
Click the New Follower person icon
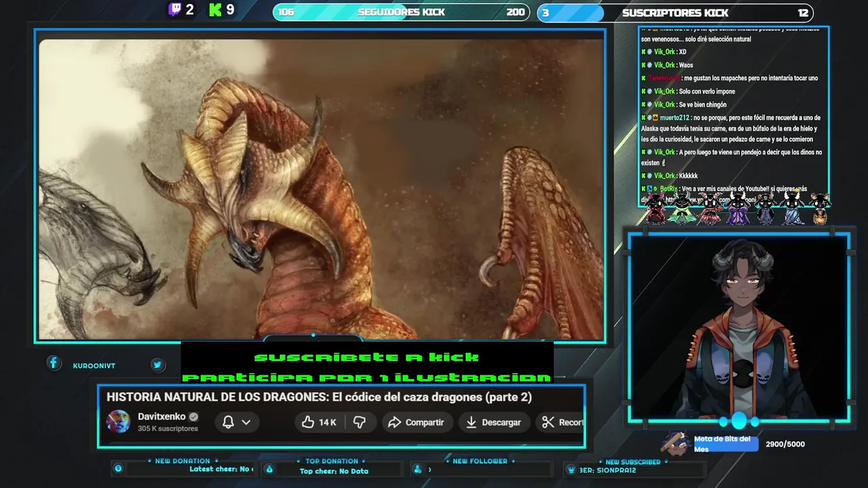pos(418,469)
